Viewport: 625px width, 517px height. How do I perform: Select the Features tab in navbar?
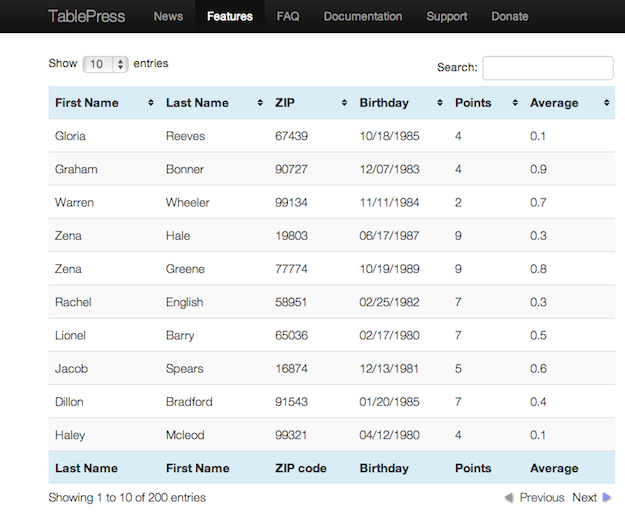point(230,16)
